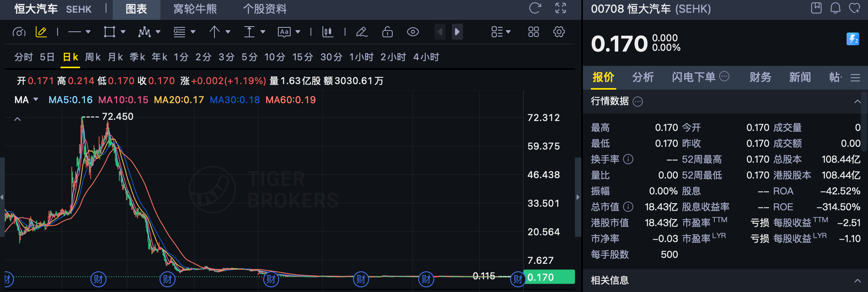Open 新闻 tab
The image size is (868, 292).
click(800, 77)
